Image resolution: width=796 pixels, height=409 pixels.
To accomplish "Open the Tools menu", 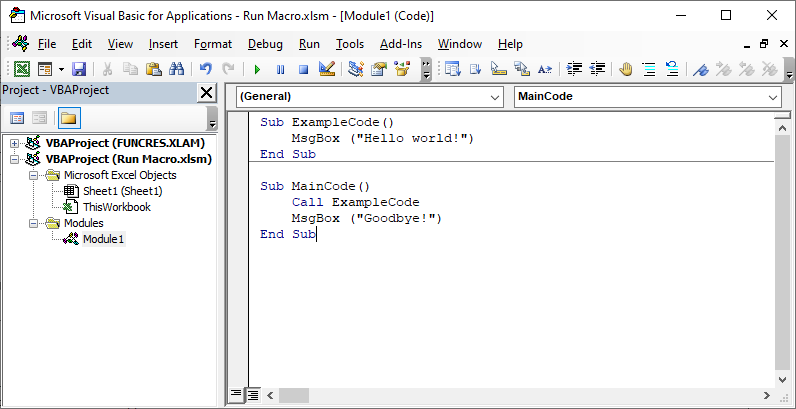I will pyautogui.click(x=350, y=44).
